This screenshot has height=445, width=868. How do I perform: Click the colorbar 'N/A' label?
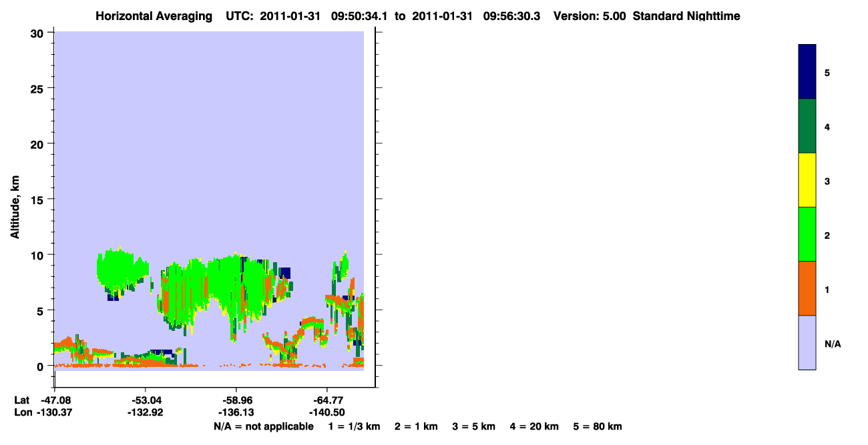pyautogui.click(x=833, y=344)
